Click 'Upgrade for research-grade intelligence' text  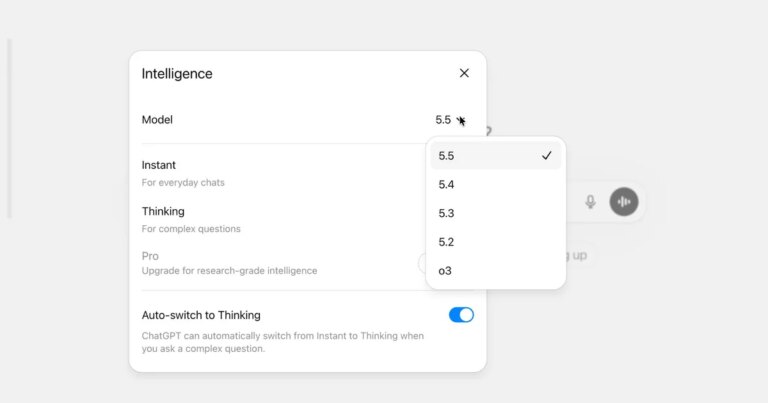tap(229, 271)
